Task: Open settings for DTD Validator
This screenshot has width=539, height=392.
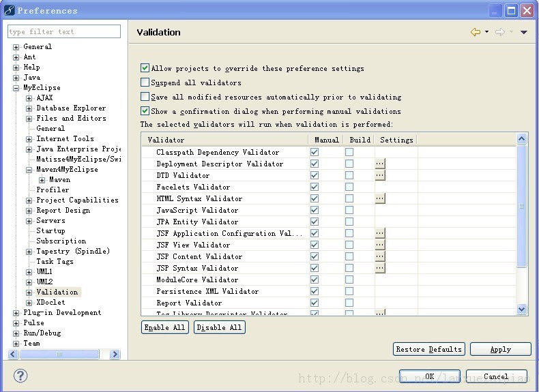Action: tap(380, 175)
